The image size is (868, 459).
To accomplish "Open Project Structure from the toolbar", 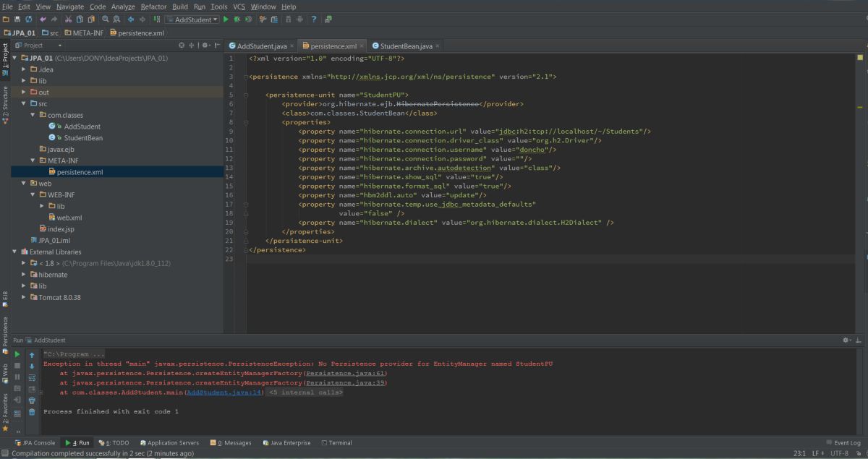I will point(274,20).
